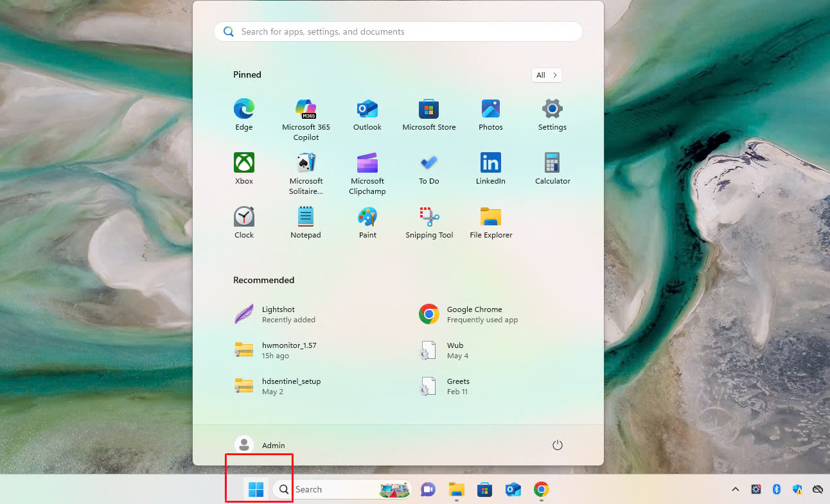Open Edge from the pinned apps
Screen dimensions: 830x504
pos(244,115)
